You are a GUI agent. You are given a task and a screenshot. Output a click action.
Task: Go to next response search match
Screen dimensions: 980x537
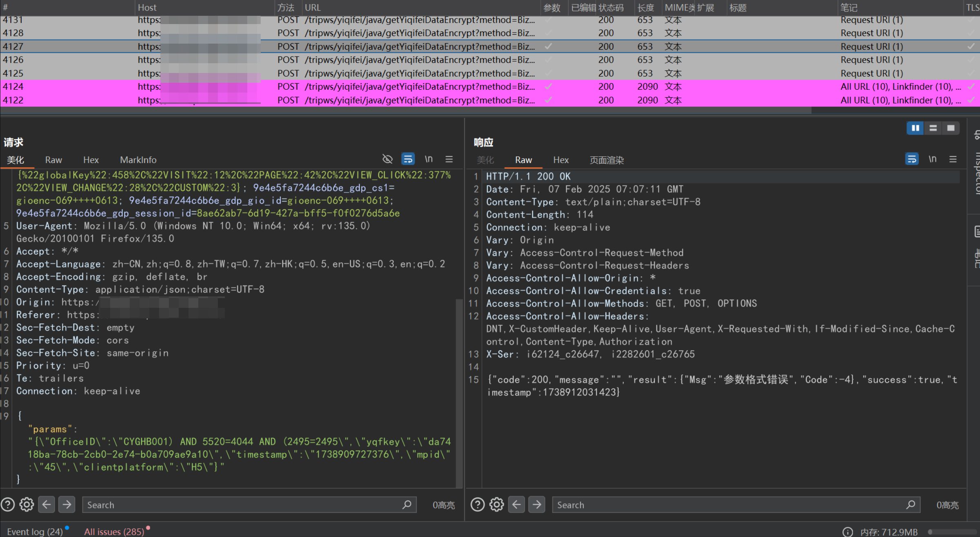[x=537, y=505]
